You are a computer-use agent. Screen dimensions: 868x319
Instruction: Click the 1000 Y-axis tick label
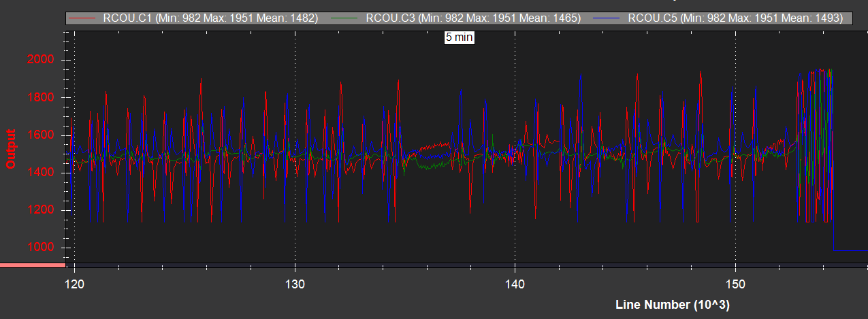tap(40, 247)
